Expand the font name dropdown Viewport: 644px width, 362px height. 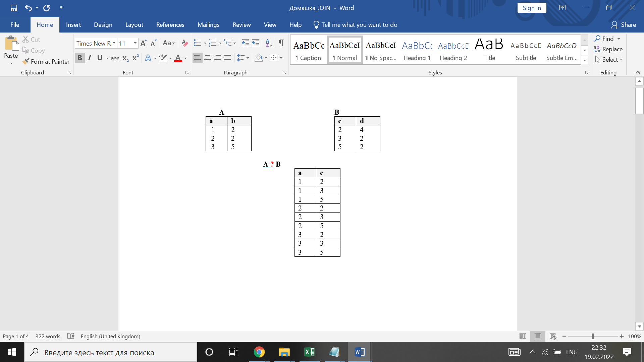(x=114, y=43)
